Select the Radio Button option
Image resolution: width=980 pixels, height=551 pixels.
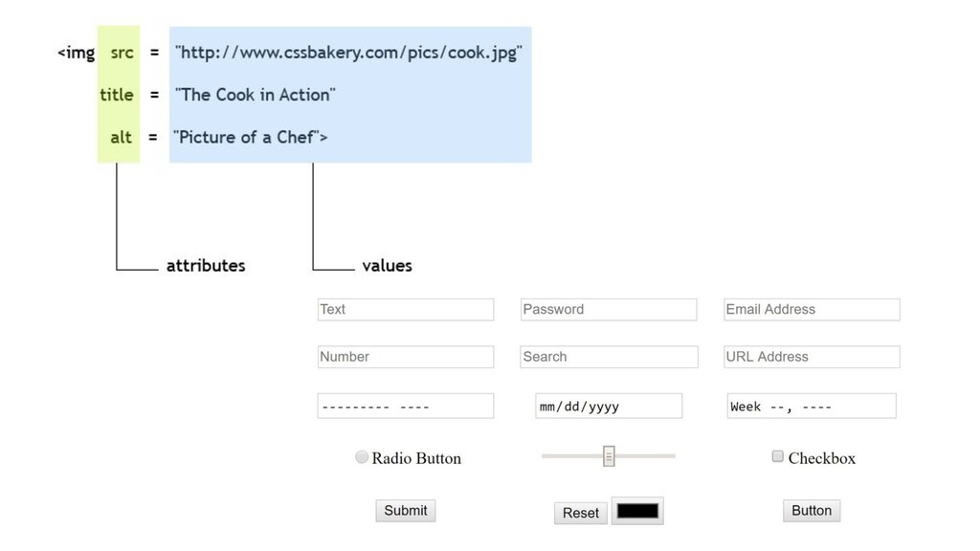(x=361, y=456)
